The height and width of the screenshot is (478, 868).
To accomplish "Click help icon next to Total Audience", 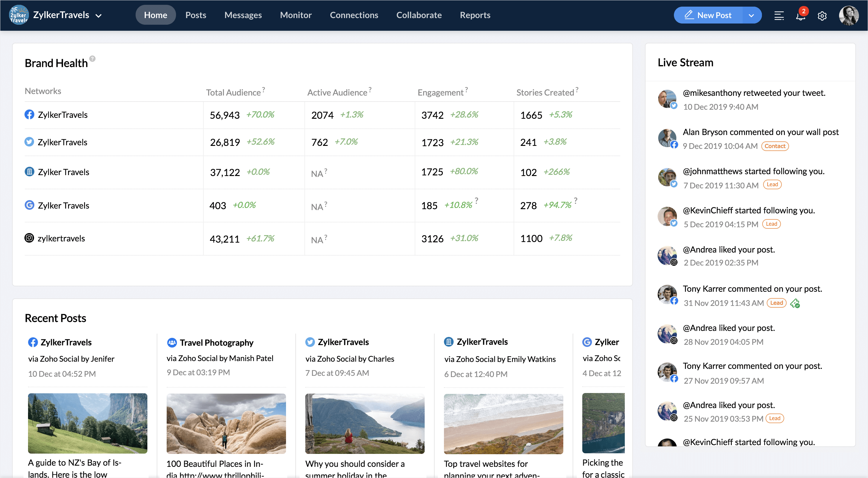I will [x=263, y=89].
